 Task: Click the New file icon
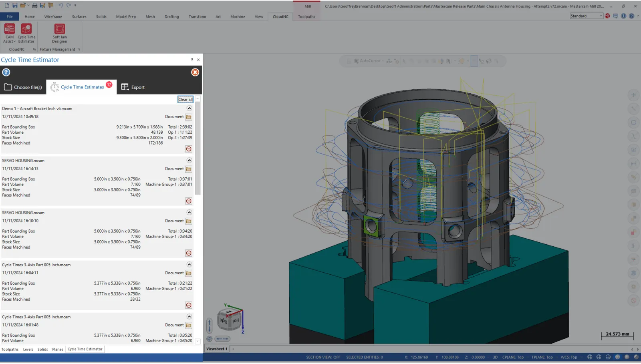point(7,5)
